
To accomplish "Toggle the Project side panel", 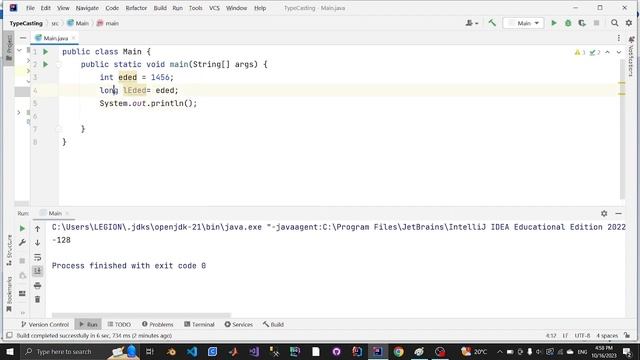I will pyautogui.click(x=9, y=47).
